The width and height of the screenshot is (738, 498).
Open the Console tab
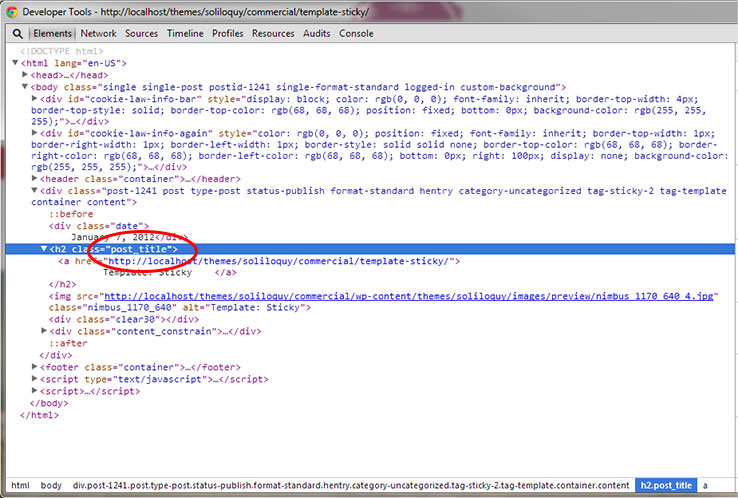356,33
